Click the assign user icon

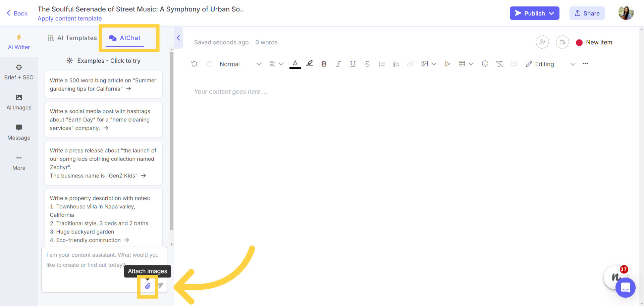pos(542,42)
